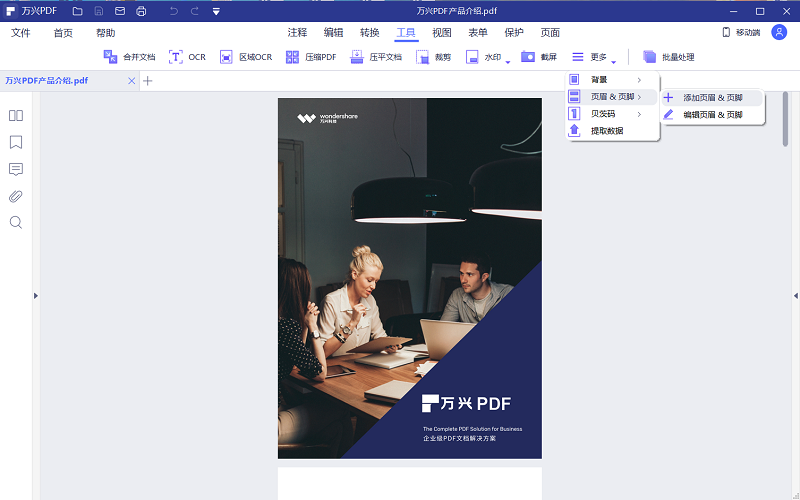Expand the left sidebar arrow
Image resolution: width=800 pixels, height=500 pixels.
pos(35,295)
